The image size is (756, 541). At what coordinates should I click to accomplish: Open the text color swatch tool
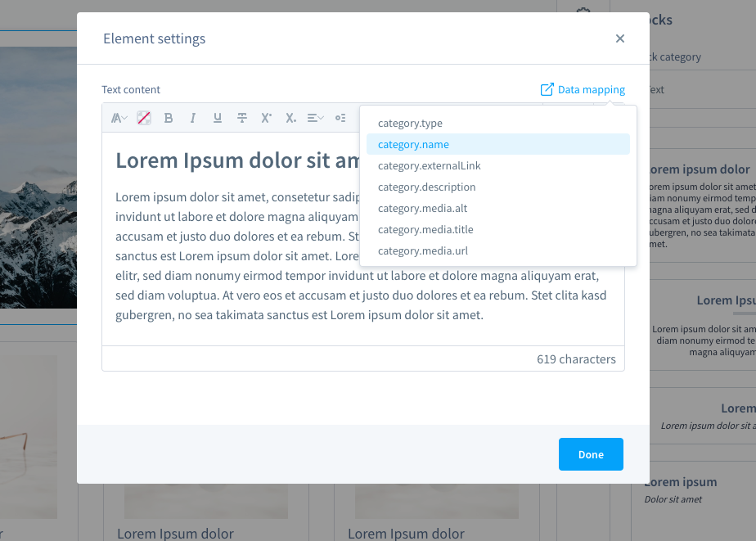[143, 118]
